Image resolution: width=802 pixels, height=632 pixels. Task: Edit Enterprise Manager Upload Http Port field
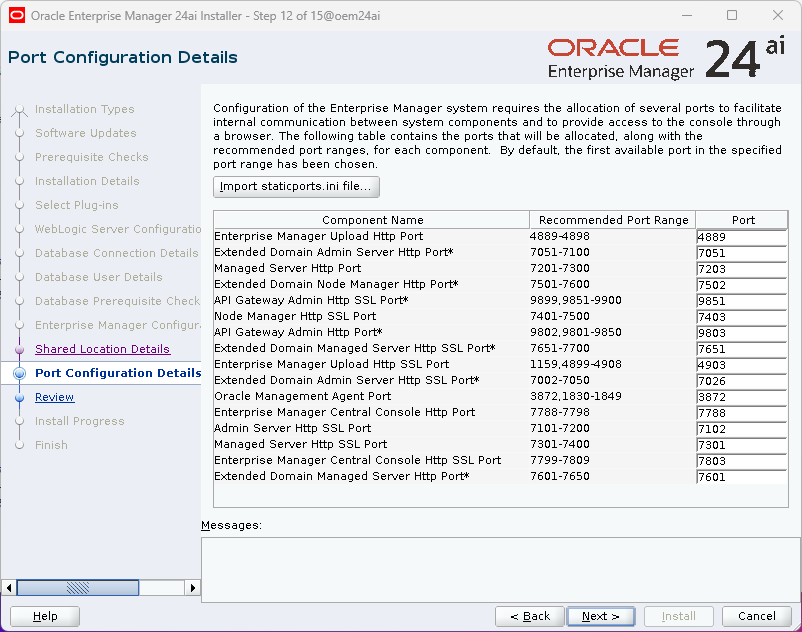(x=741, y=237)
